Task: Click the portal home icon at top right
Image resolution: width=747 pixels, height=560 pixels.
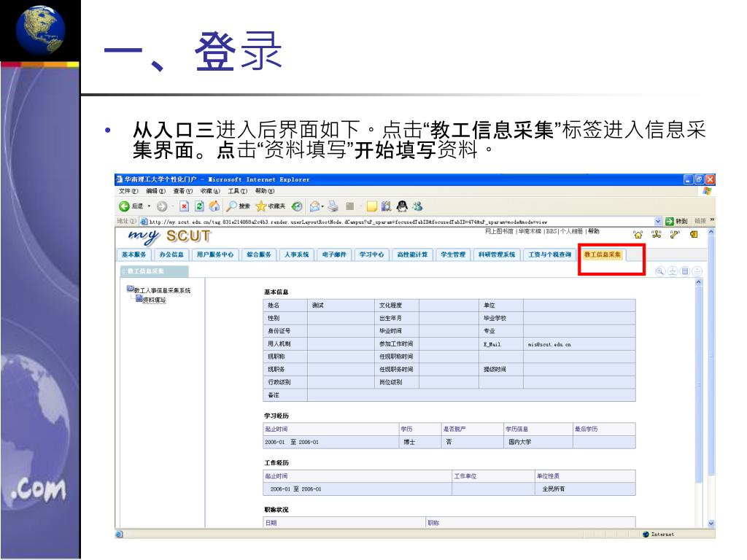Action: 637,235
